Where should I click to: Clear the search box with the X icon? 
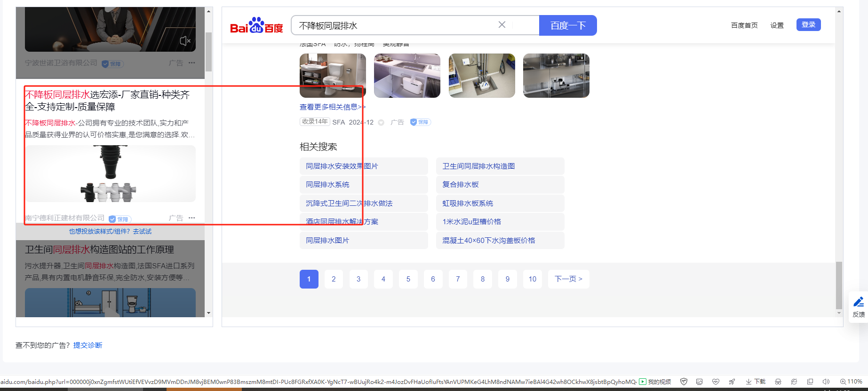point(502,25)
